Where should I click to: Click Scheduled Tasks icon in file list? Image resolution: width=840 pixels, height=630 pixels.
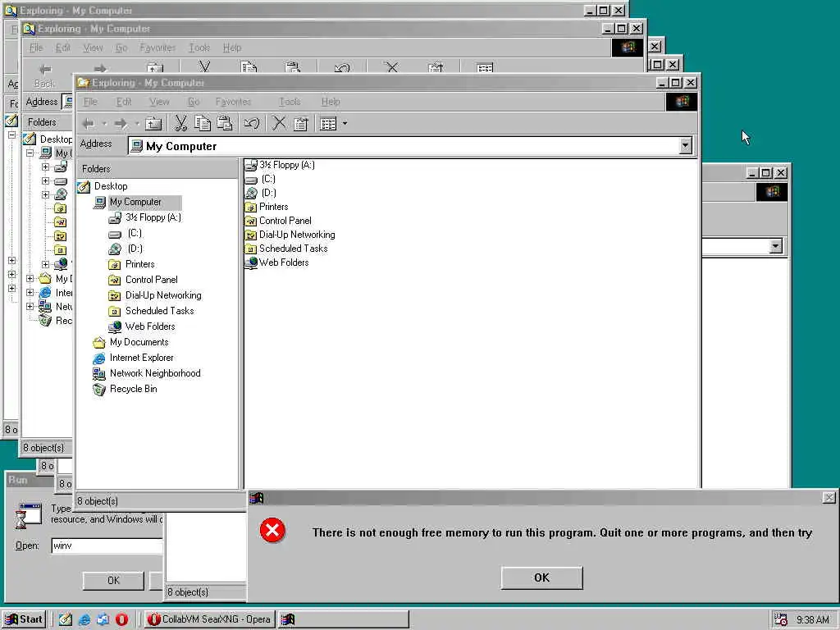(x=251, y=249)
